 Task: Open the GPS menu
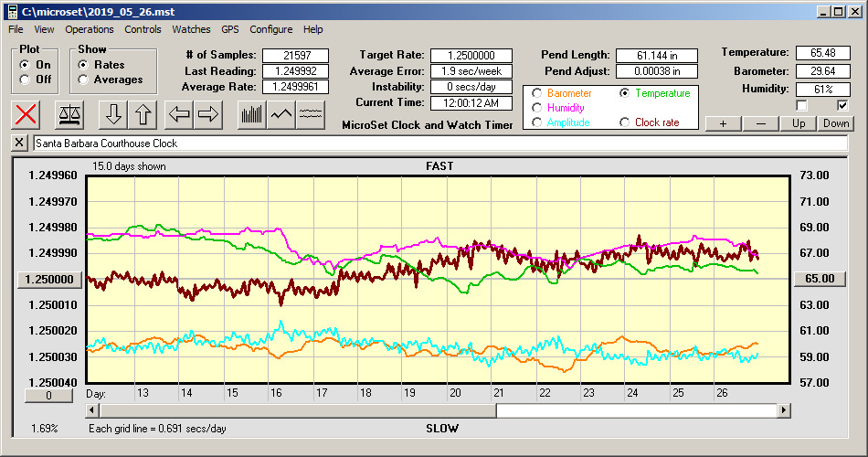pos(229,29)
